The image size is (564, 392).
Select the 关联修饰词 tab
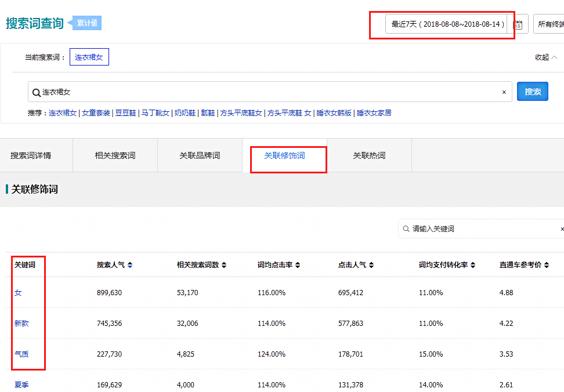(x=284, y=155)
